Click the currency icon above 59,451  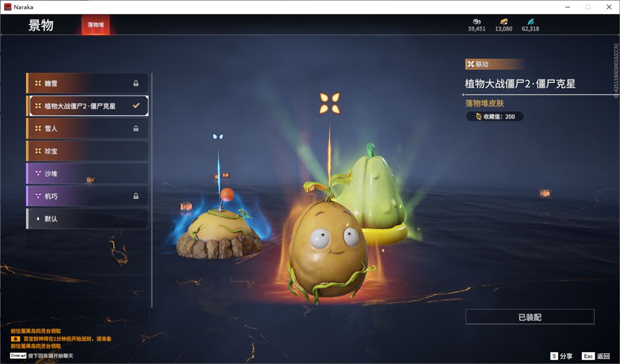click(x=477, y=22)
